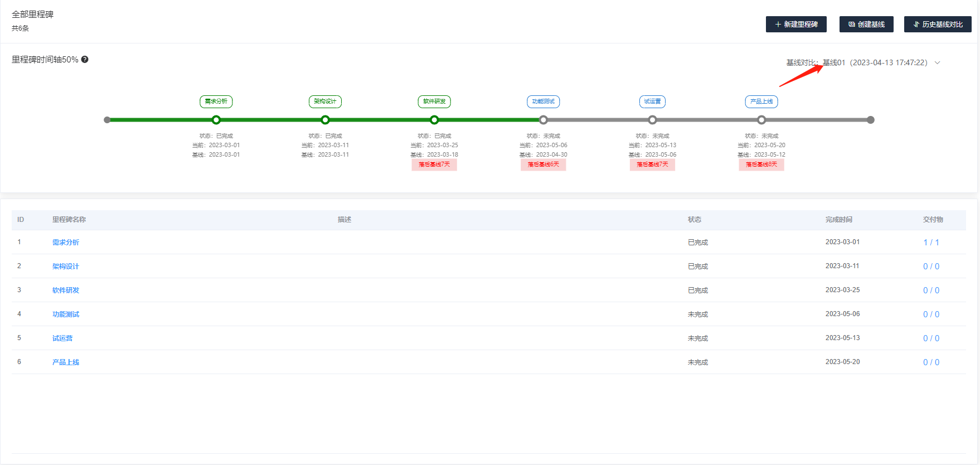This screenshot has width=980, height=465.
Task: Open the 软件研发 milestone link in table
Action: coord(66,290)
